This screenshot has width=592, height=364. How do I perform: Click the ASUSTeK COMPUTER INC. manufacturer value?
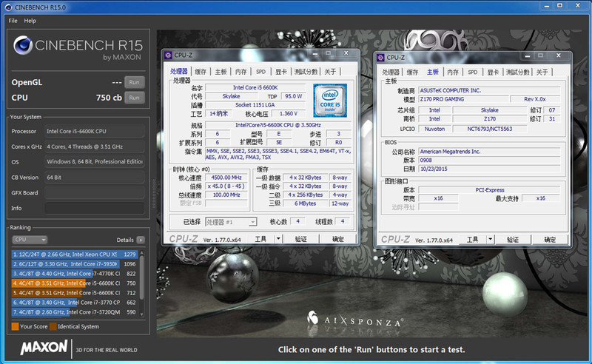click(x=489, y=90)
